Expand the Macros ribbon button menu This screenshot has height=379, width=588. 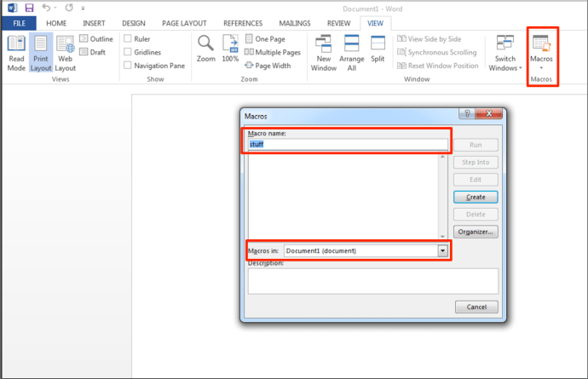click(x=541, y=53)
